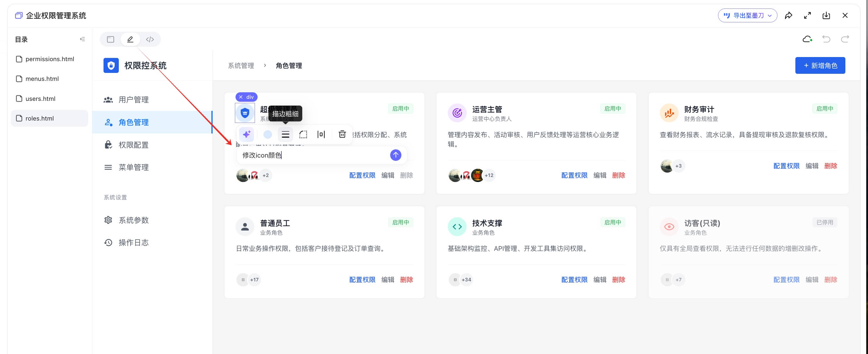
Task: Dismiss the div selection tag
Action: 241,97
